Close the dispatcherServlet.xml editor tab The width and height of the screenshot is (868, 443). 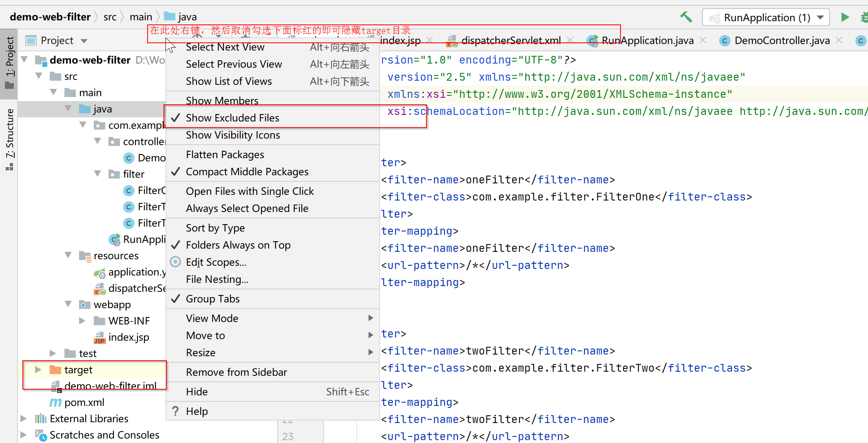click(x=570, y=40)
